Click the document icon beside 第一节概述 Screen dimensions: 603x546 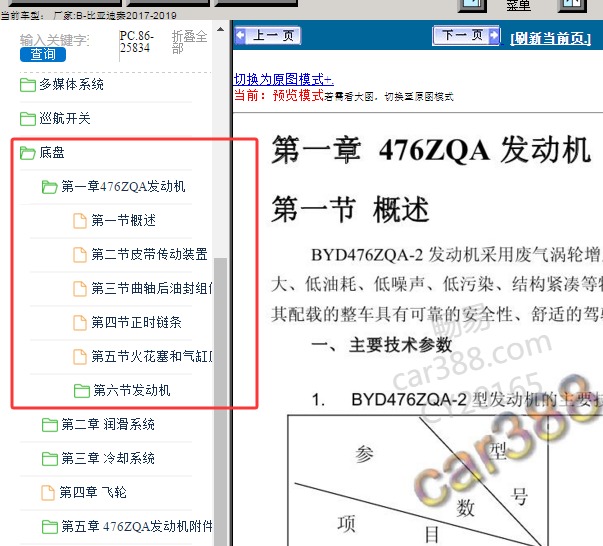tap(80, 221)
